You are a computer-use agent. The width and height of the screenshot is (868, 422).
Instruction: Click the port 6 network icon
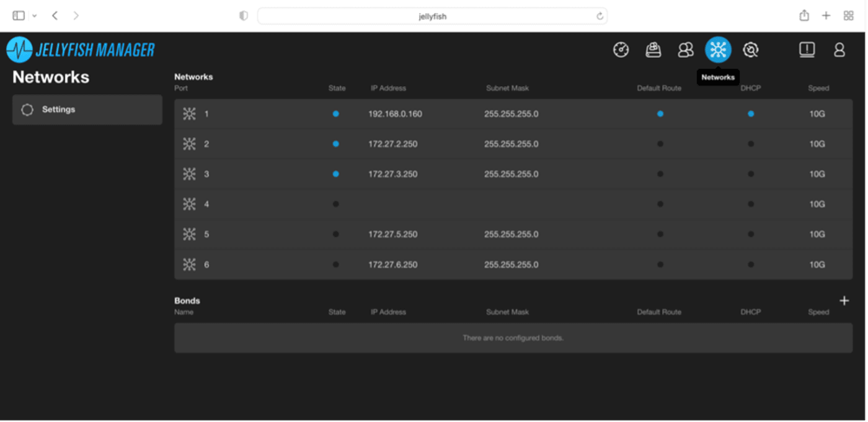click(189, 264)
